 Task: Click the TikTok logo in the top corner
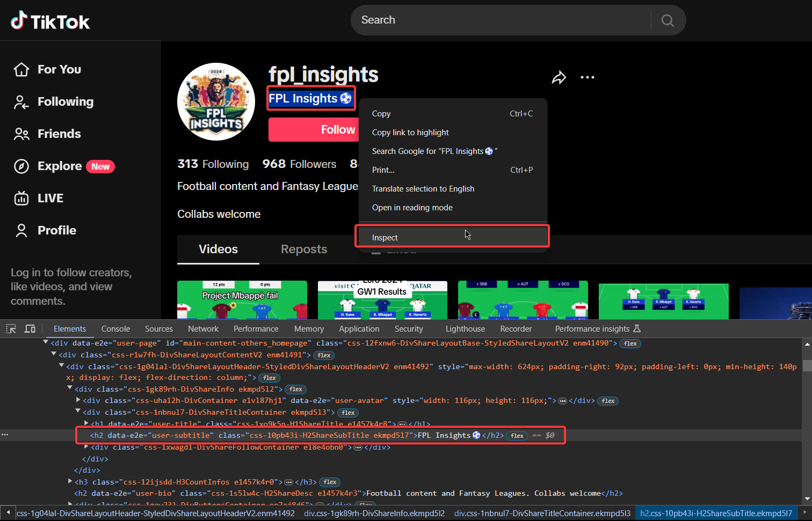(49, 20)
